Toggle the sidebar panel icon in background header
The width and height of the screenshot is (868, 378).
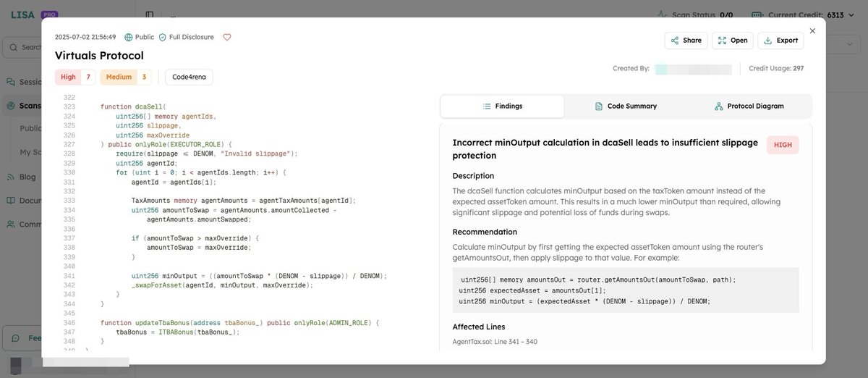(149, 14)
